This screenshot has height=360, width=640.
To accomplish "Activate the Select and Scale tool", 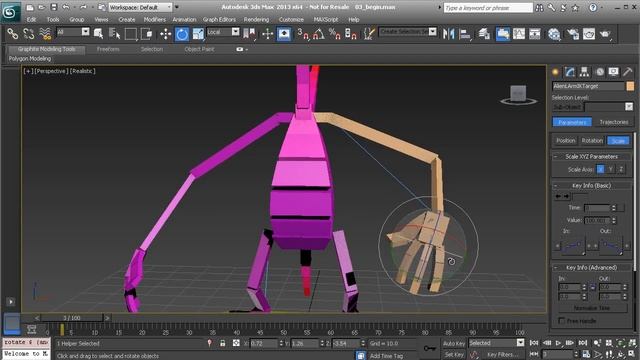I will tap(198, 33).
